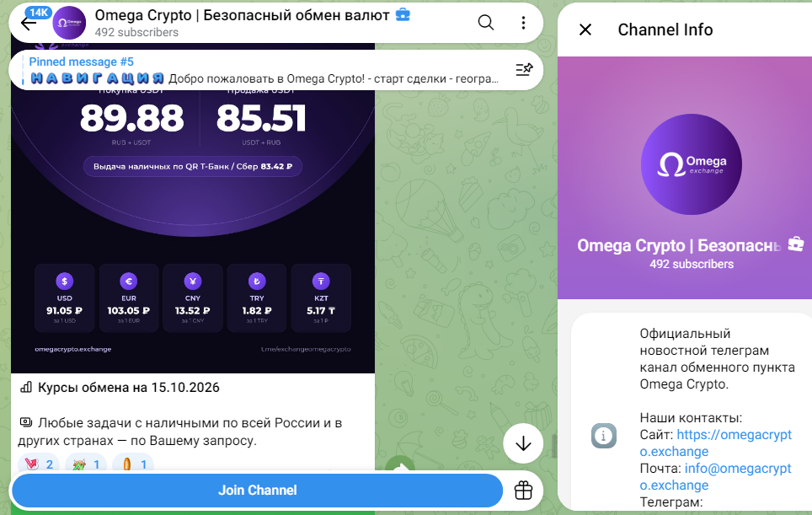
Task: Click the Join Channel button
Action: tap(257, 490)
